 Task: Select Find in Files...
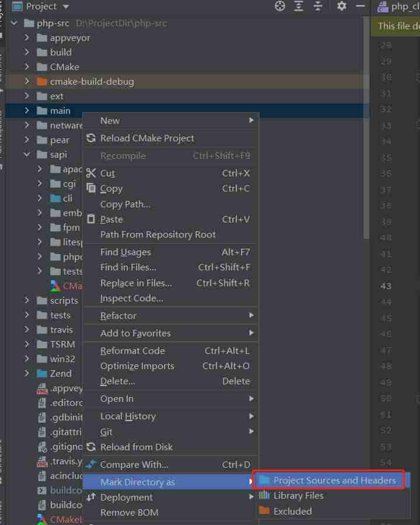click(170, 267)
